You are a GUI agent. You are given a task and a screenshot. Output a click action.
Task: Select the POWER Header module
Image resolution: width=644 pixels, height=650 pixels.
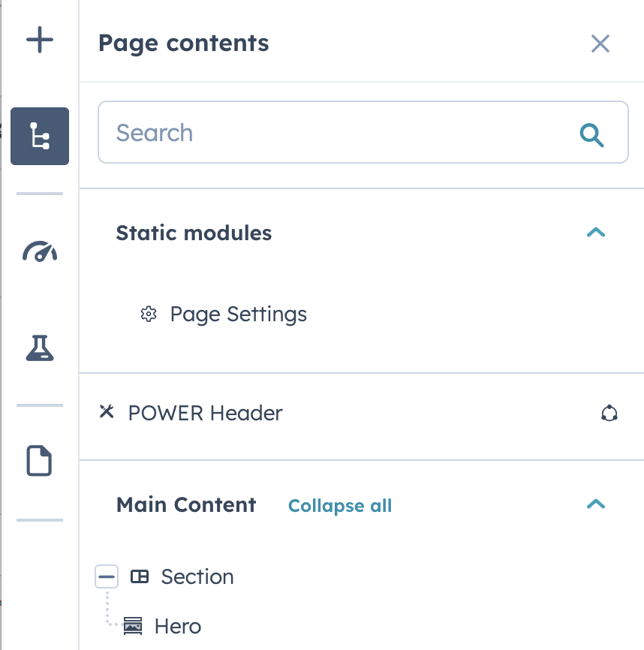(x=205, y=413)
